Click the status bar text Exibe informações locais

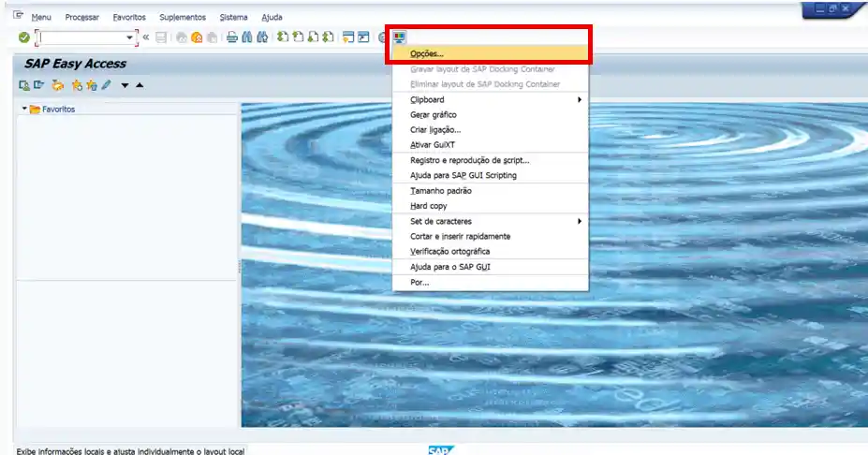[x=130, y=451]
